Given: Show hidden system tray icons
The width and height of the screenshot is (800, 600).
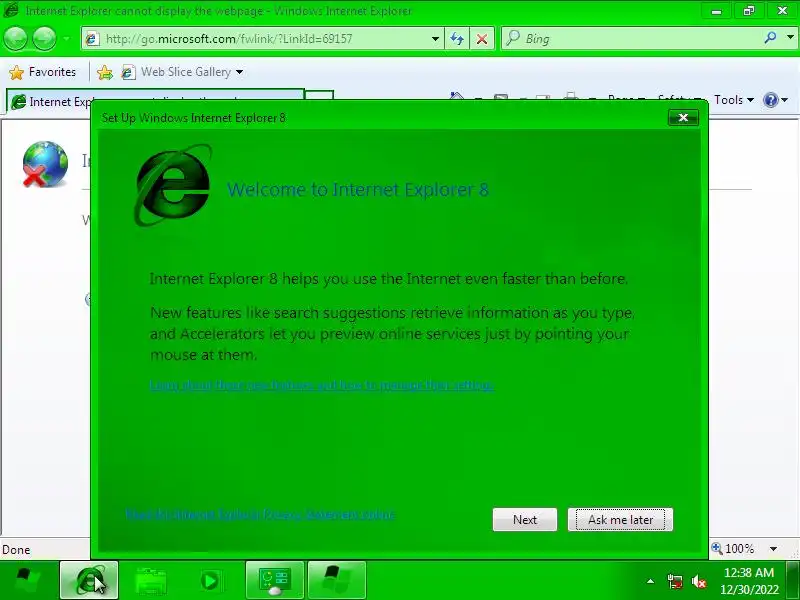Looking at the screenshot, I should click(x=651, y=581).
